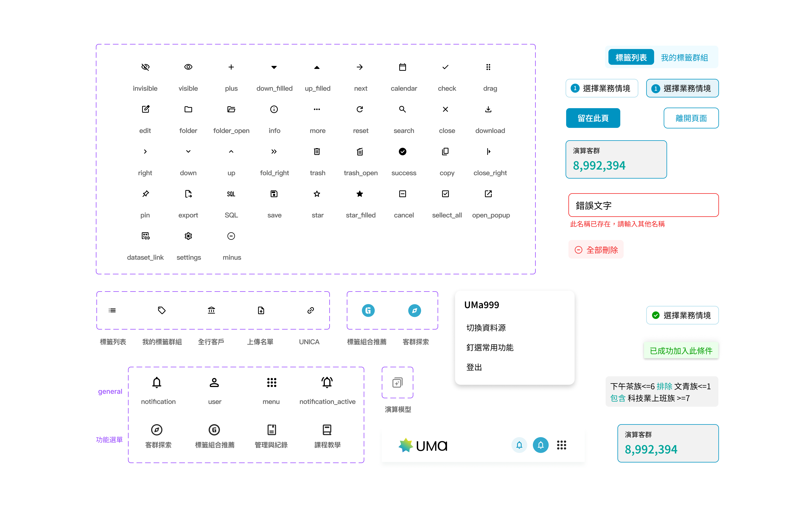Click the notification_active bell icon
This screenshot has height=507, width=812.
[327, 383]
